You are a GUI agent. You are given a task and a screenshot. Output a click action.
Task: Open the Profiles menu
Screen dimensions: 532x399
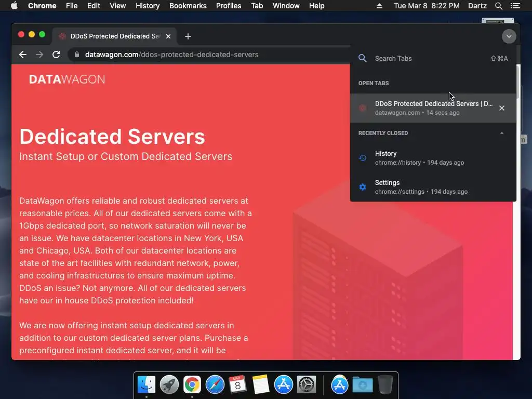229,6
